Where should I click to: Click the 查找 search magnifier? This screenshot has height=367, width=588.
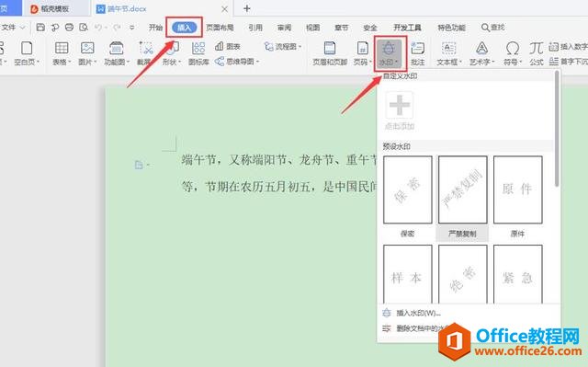coord(492,28)
